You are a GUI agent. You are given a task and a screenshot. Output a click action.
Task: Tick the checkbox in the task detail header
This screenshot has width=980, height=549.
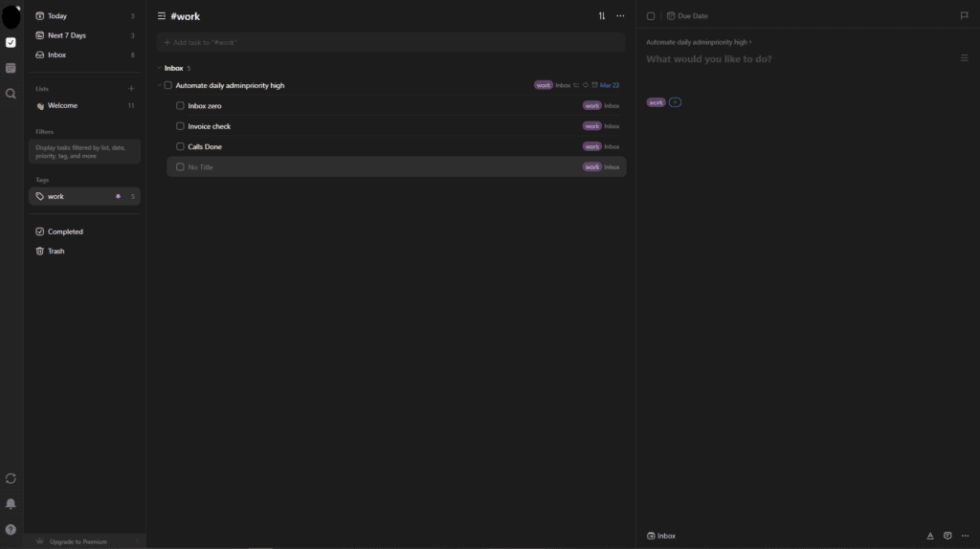click(651, 16)
